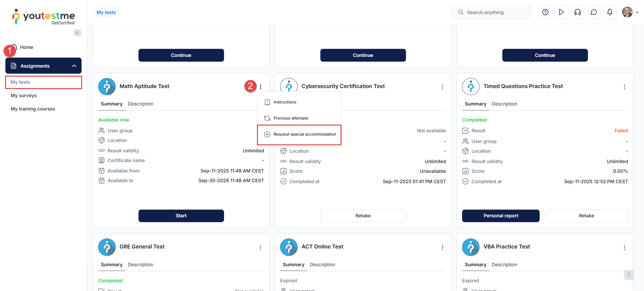Start the Math Aptitude Test
The width and height of the screenshot is (644, 291).
[x=181, y=216]
